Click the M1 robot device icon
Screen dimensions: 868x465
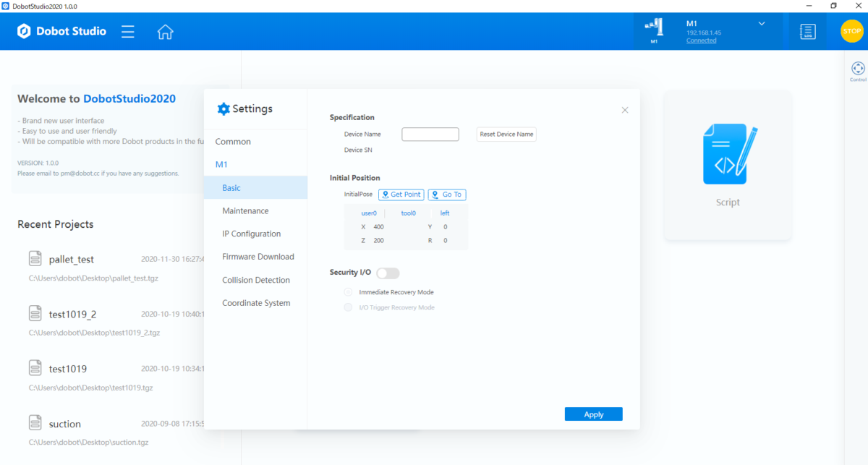(x=654, y=27)
